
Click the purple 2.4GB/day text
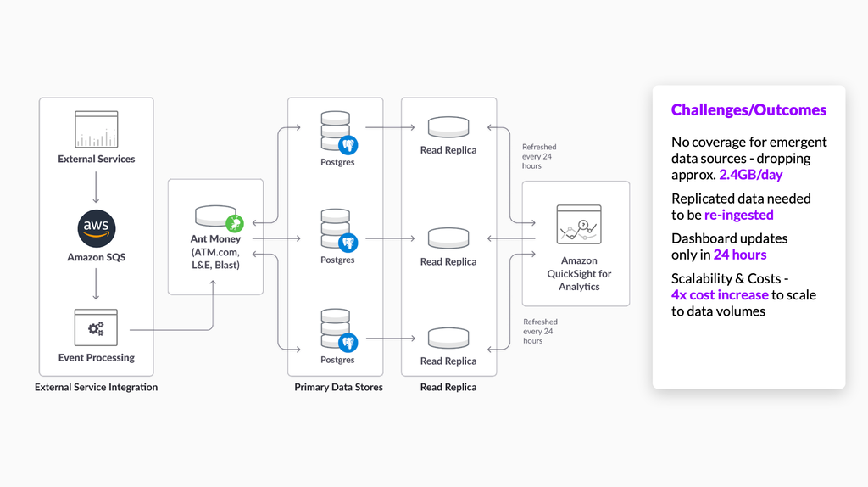751,175
